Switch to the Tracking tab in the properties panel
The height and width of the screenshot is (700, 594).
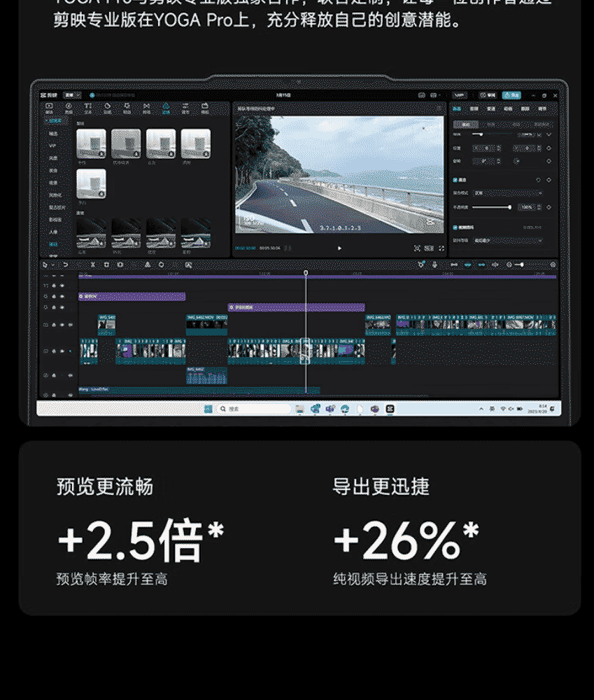tap(525, 108)
